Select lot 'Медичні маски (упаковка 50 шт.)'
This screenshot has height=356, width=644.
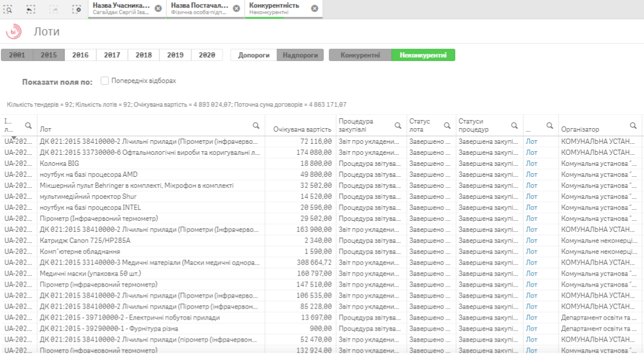[x=90, y=274]
